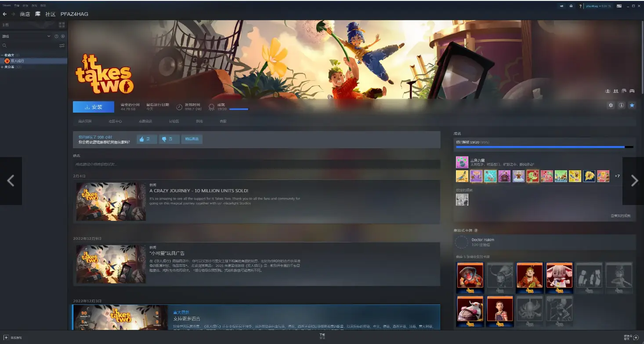Click the Big Picture mode icon
Image resolution: width=644 pixels, height=344 pixels.
(619, 6)
